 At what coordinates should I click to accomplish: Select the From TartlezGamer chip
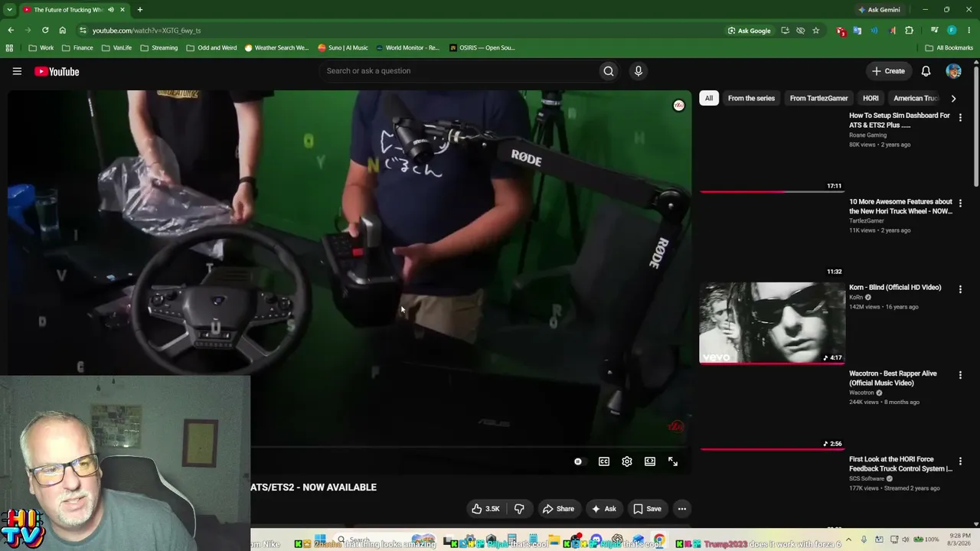(x=818, y=98)
